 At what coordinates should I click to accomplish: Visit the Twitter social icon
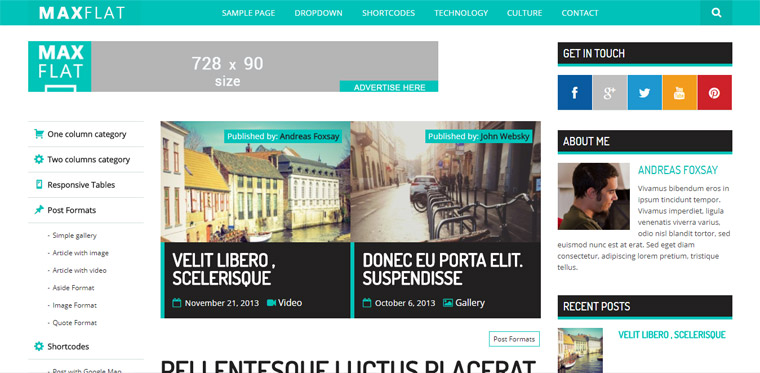click(645, 93)
